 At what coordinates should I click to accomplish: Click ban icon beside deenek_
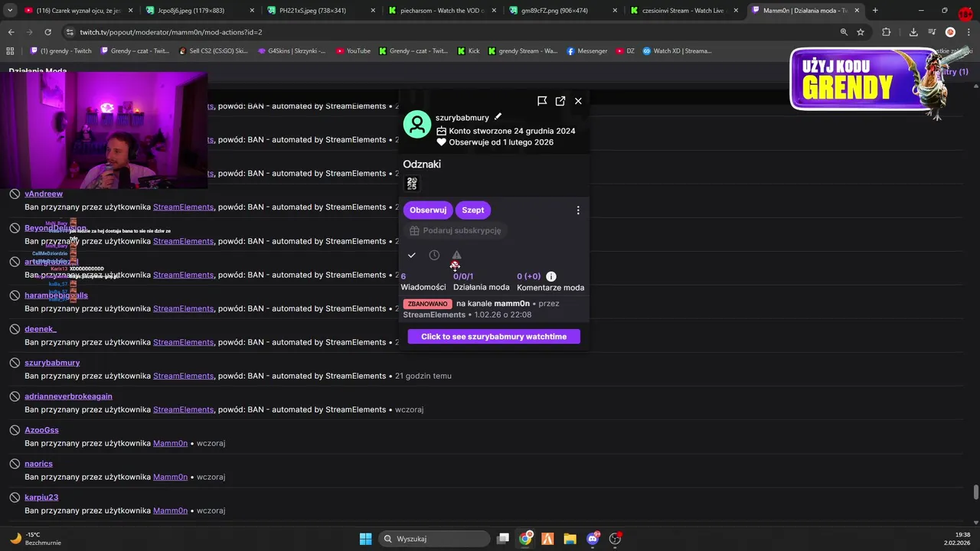[15, 329]
